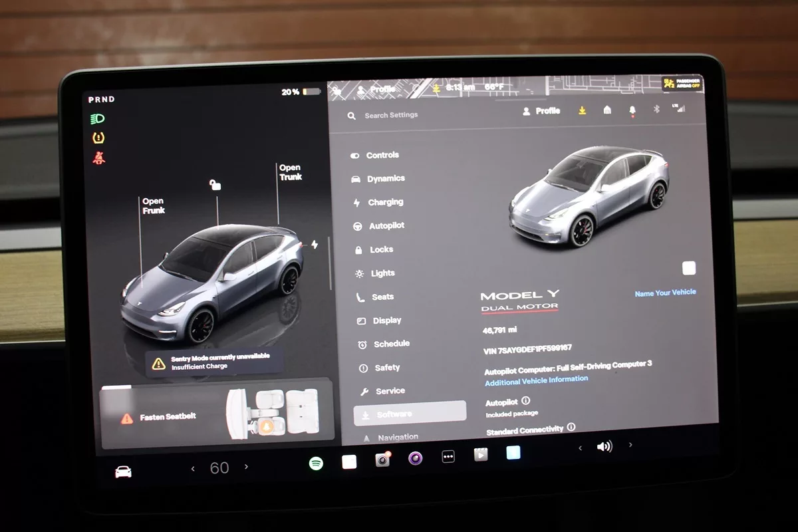The image size is (798, 532).
Task: Toggle the charge port lightning bolt icon
Action: (x=314, y=245)
